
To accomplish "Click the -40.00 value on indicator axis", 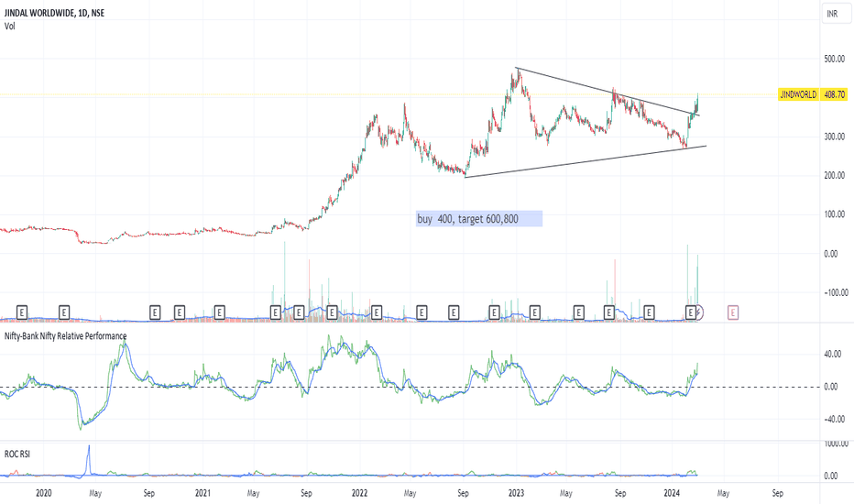I will tap(834, 420).
